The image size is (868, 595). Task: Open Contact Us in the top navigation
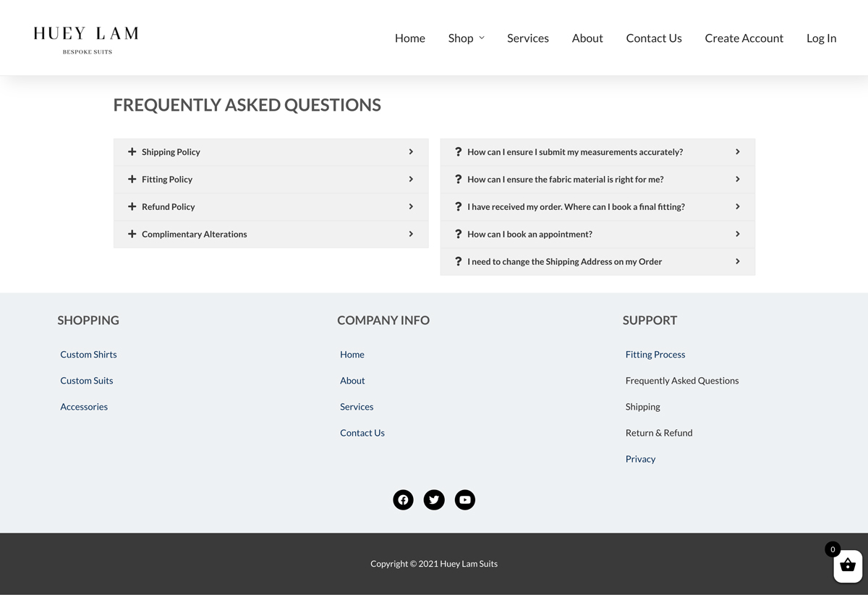(653, 38)
